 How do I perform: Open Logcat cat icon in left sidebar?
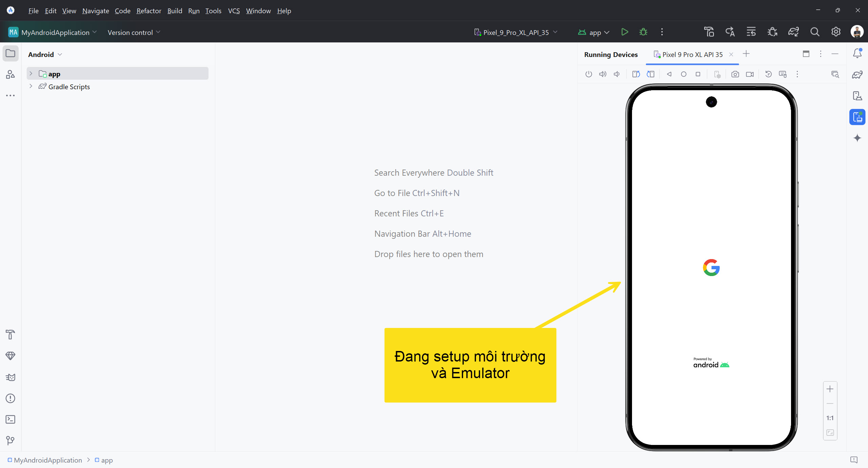[x=11, y=377]
